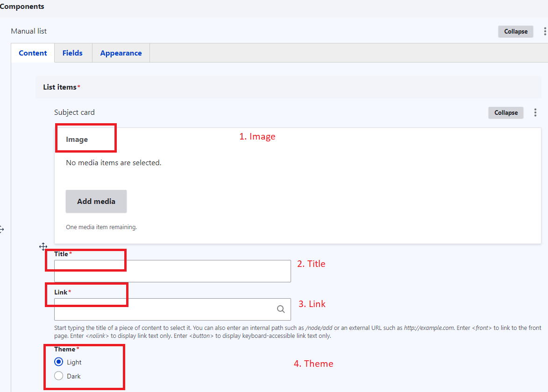Image resolution: width=548 pixels, height=392 pixels.
Task: Click the Subject card heading text
Action: (74, 112)
